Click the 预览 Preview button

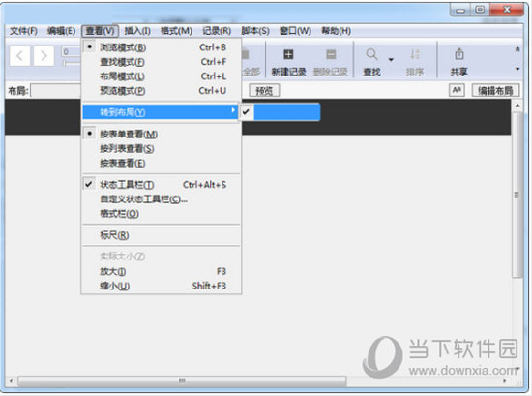(264, 91)
